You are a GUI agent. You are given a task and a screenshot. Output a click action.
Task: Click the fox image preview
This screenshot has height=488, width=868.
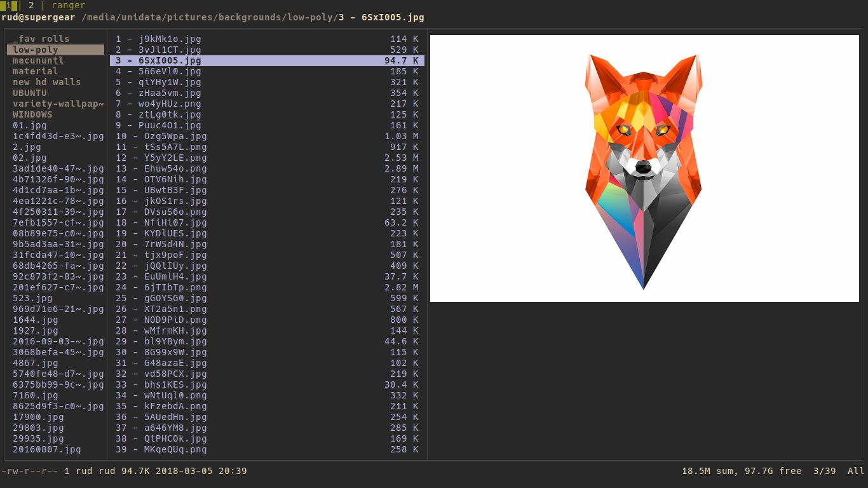coord(644,168)
